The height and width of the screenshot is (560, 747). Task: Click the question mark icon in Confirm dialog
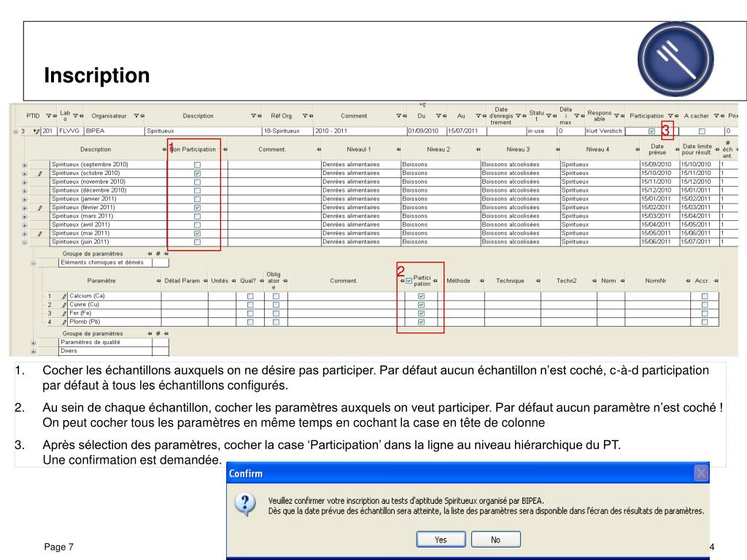pyautogui.click(x=245, y=505)
